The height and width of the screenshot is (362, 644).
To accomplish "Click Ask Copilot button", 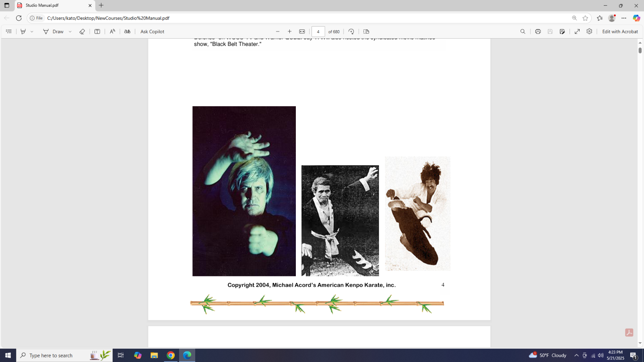I will coord(152,31).
